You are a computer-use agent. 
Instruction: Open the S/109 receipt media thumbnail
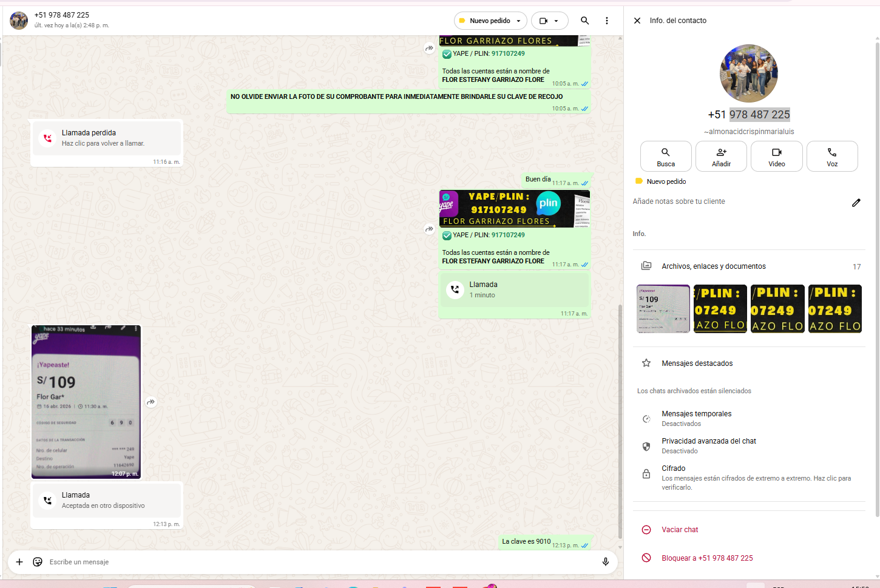(x=663, y=309)
